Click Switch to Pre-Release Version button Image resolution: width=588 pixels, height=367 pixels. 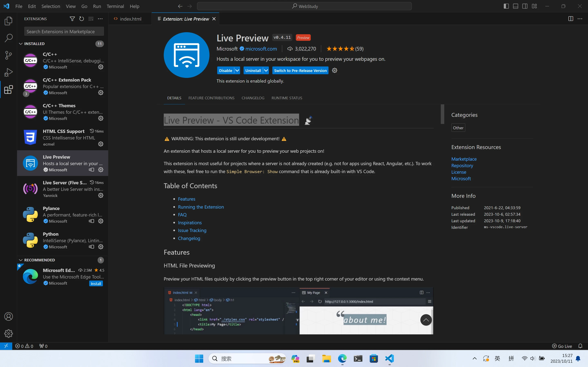click(300, 70)
